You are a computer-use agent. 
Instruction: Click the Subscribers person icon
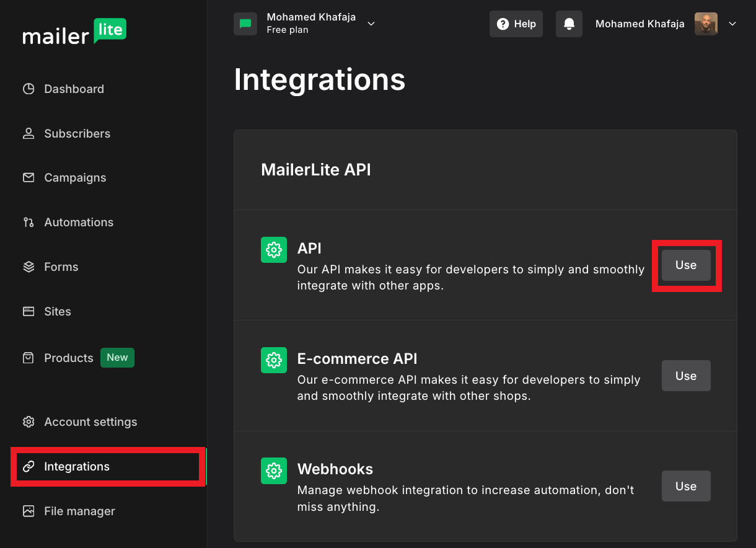tap(29, 133)
